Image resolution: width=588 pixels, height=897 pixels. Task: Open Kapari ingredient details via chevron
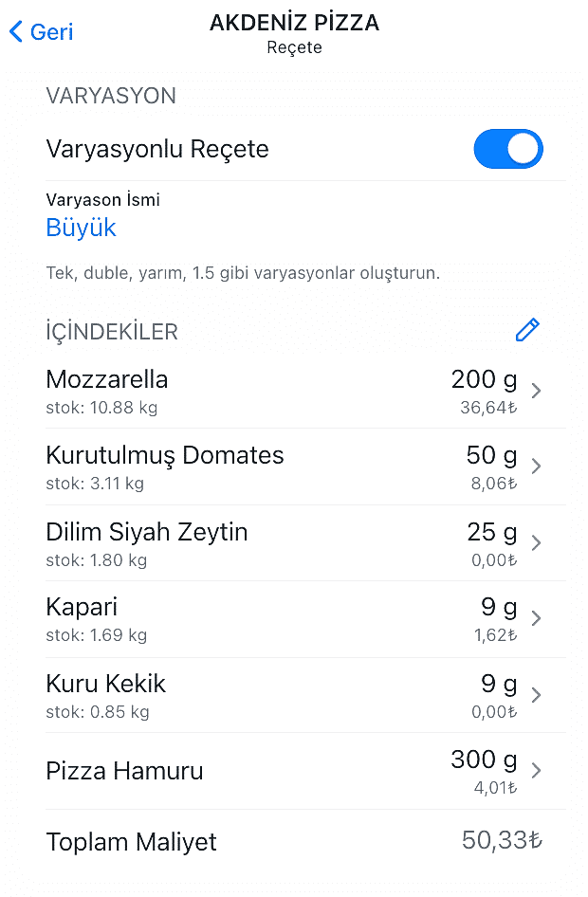(x=536, y=618)
